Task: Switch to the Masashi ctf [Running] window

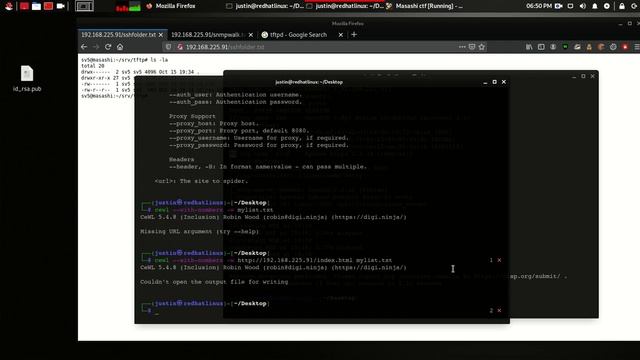Action: click(424, 6)
